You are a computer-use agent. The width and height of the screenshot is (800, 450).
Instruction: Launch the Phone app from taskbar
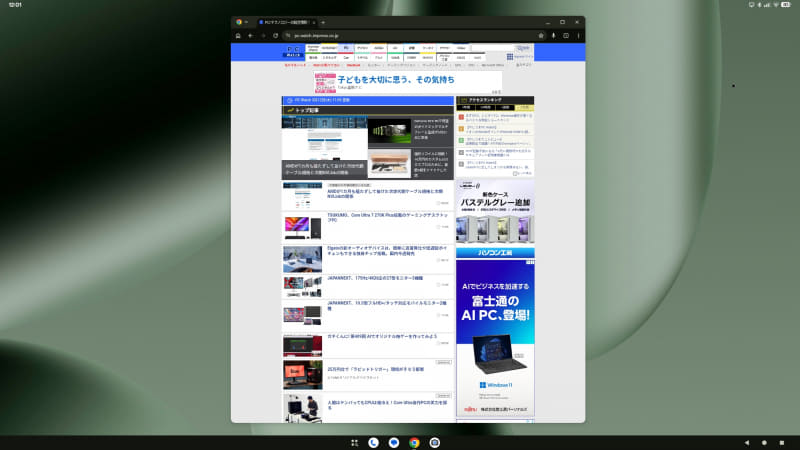click(373, 443)
